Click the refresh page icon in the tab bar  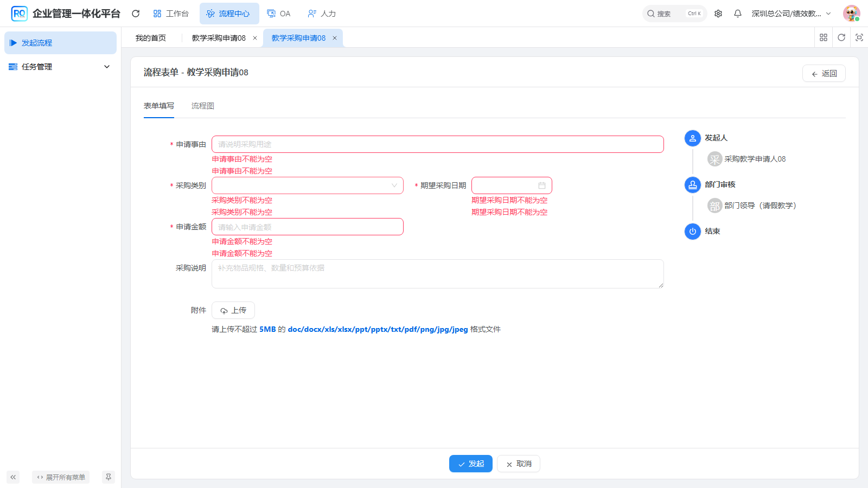pos(841,37)
